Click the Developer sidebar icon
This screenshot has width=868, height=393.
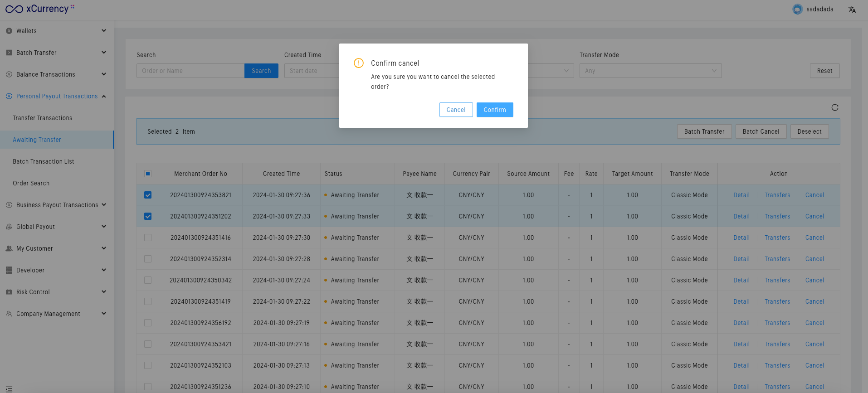tap(9, 270)
